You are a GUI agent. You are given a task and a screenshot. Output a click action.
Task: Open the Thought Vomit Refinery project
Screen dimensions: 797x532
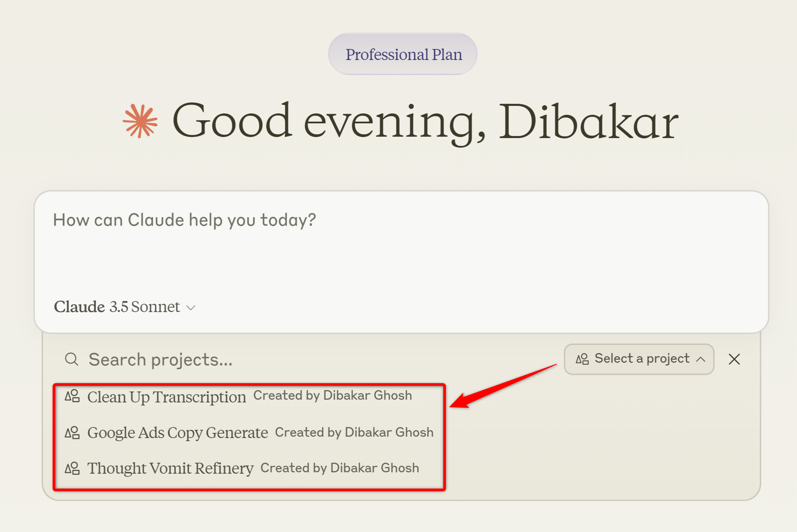pos(170,467)
